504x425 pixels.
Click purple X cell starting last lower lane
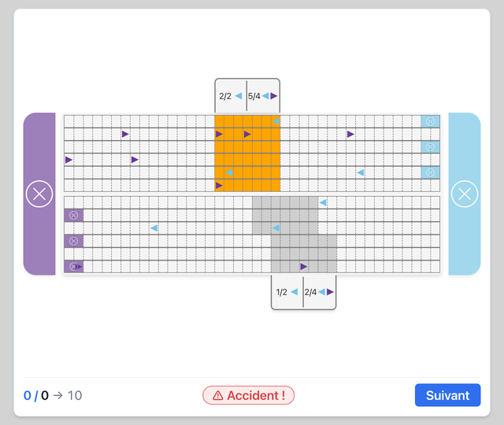(73, 267)
